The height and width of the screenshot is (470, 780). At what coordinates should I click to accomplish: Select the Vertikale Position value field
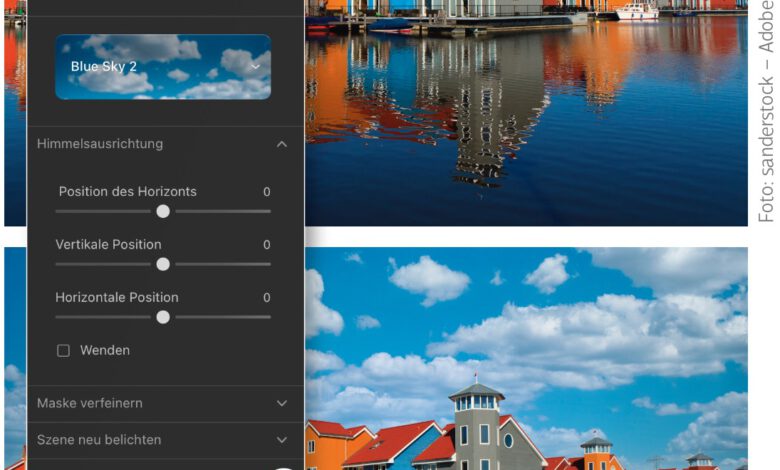coord(266,245)
